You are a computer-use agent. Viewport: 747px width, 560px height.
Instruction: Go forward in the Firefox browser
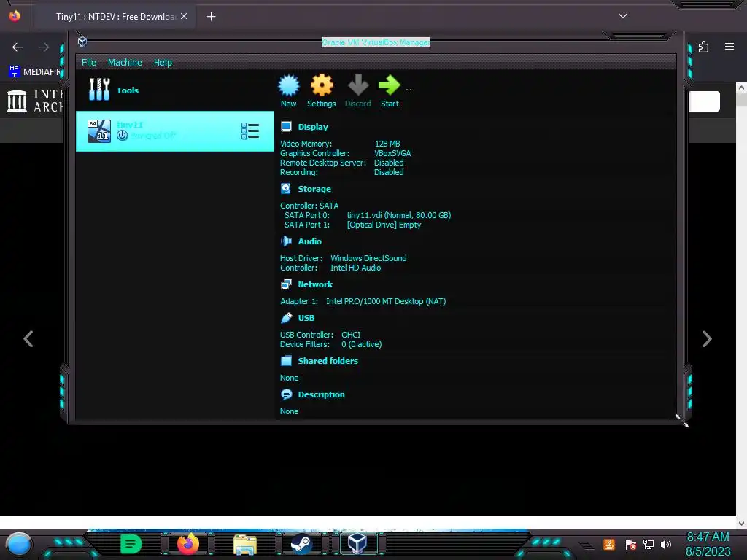click(44, 47)
